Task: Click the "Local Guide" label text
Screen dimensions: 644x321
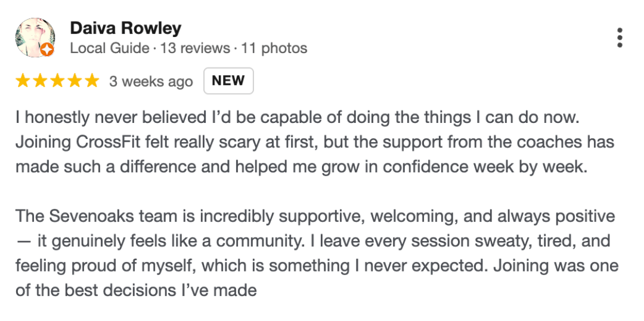Action: click(x=109, y=48)
